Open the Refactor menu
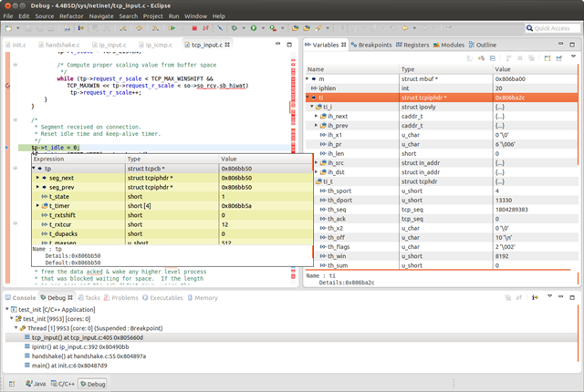Image resolution: width=584 pixels, height=392 pixels. tap(71, 16)
